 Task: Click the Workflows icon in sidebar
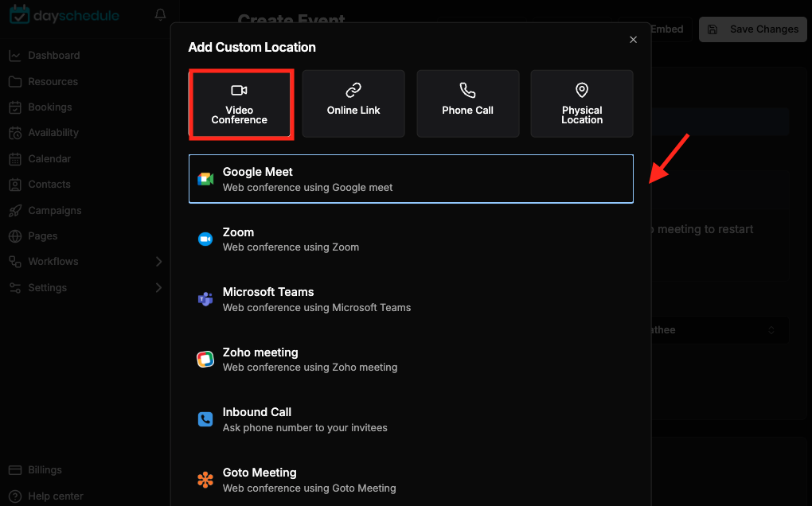15,262
